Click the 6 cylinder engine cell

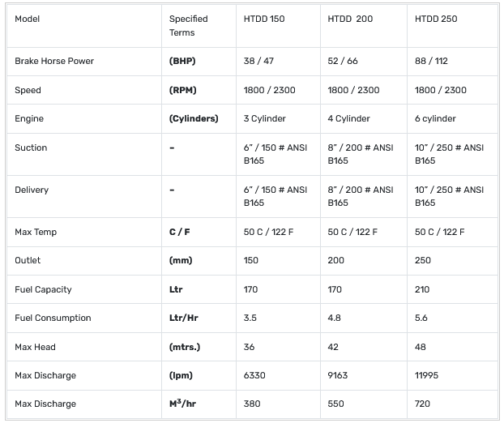[435, 118]
